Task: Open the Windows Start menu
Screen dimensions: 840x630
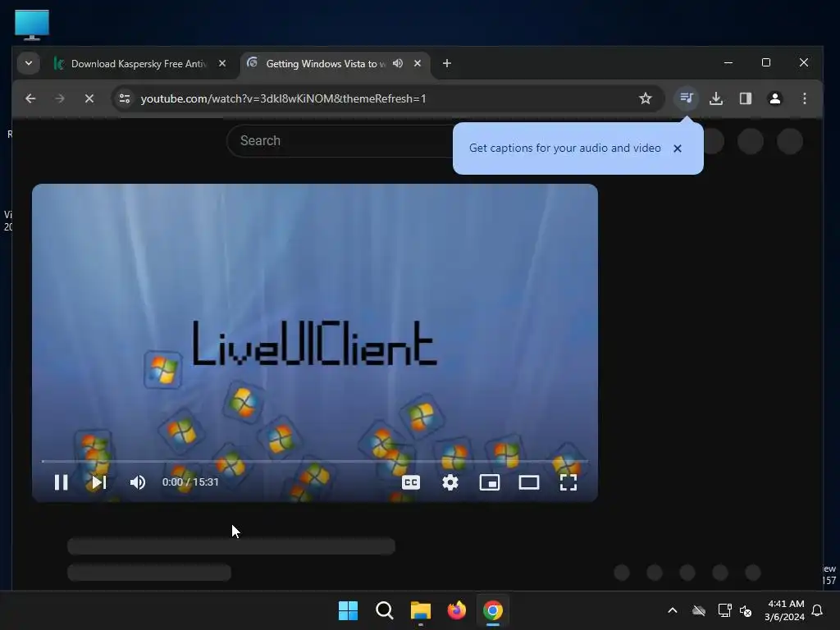Action: [348, 610]
